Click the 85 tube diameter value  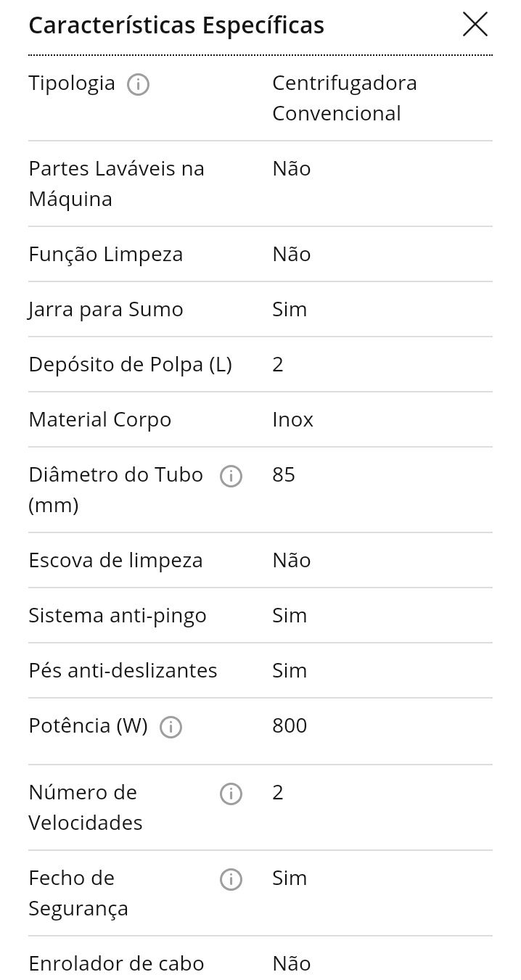[284, 474]
